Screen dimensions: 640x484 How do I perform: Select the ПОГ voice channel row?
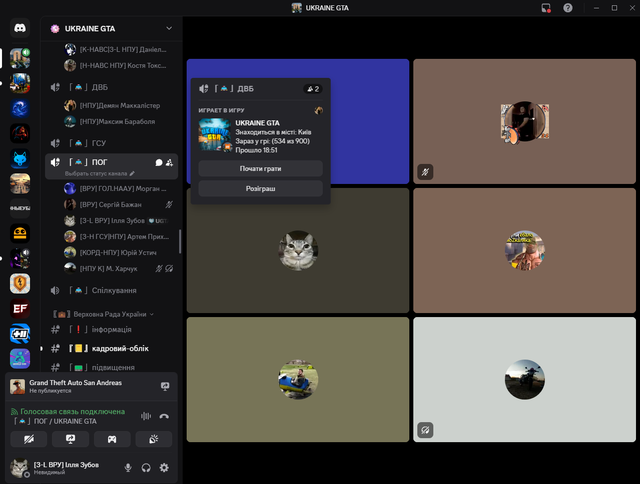coord(111,166)
